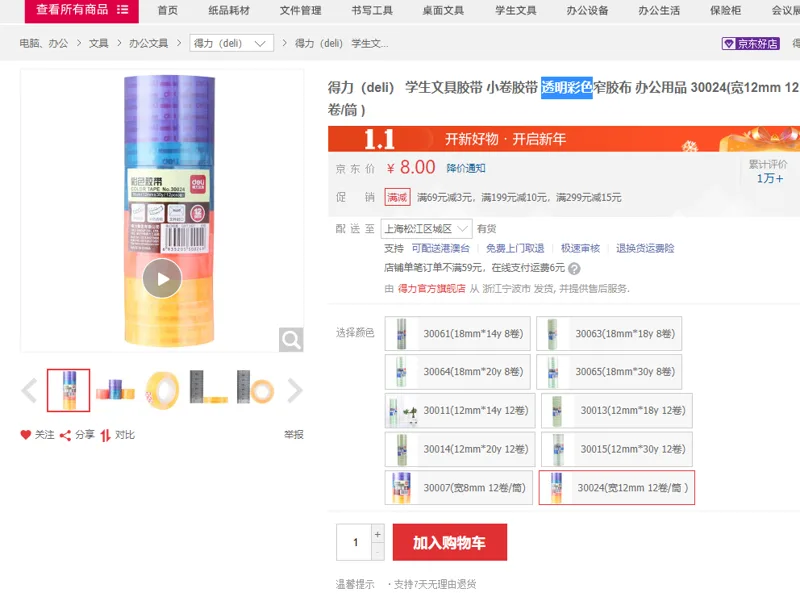The image size is (800, 597).
Task: Click 可配送港澳台 link
Action: click(x=440, y=248)
